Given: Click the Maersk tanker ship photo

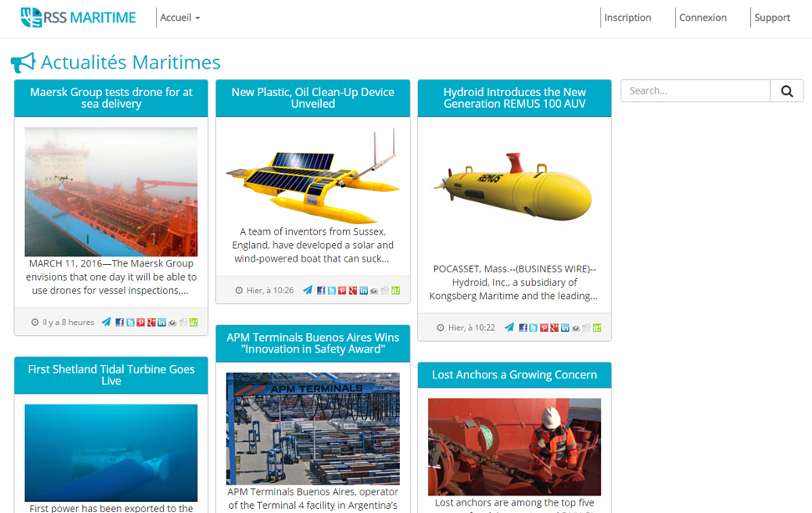Looking at the screenshot, I should pos(111,192).
